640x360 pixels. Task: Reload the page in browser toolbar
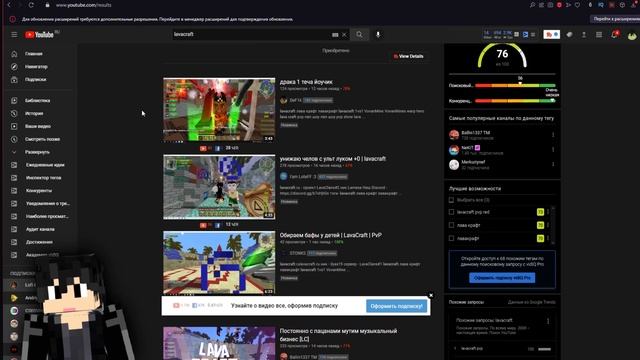click(31, 5)
